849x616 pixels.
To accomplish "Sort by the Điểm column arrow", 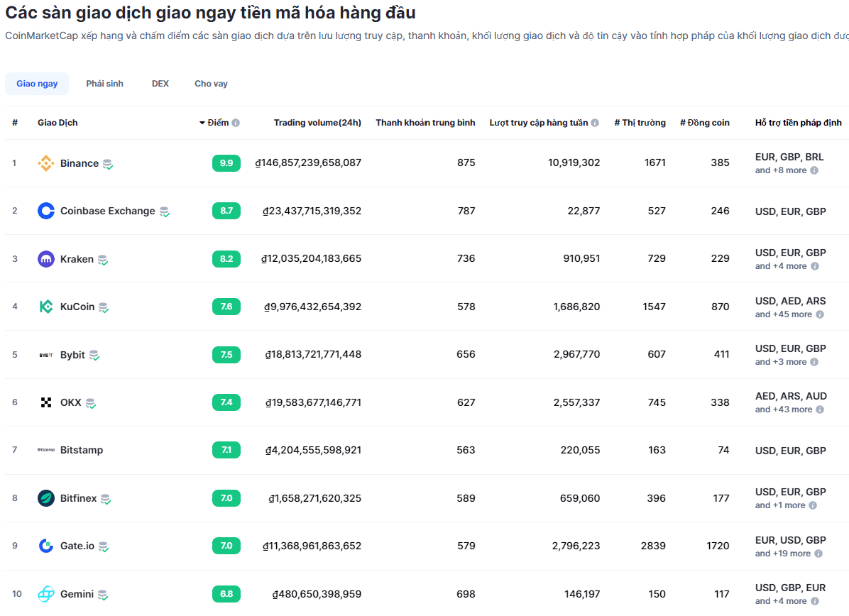I will [x=202, y=123].
